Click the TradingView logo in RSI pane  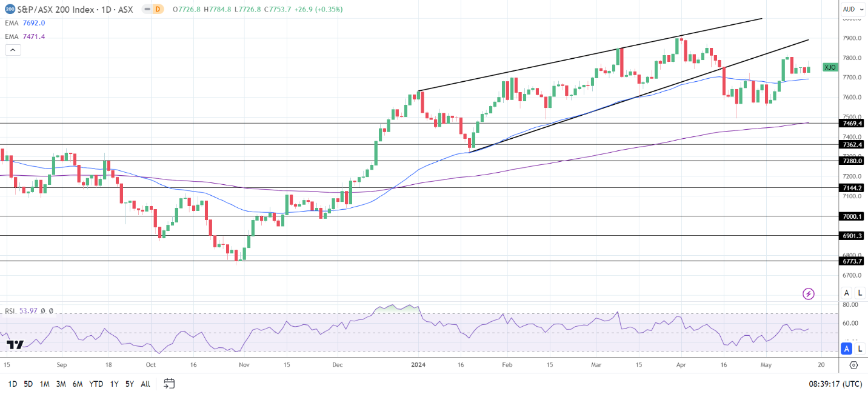pyautogui.click(x=15, y=345)
